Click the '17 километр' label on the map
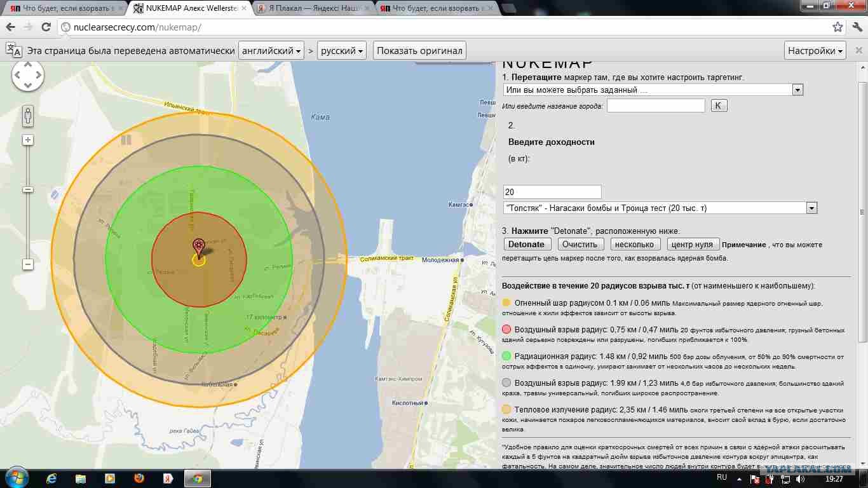This screenshot has height=488, width=868. click(x=263, y=316)
